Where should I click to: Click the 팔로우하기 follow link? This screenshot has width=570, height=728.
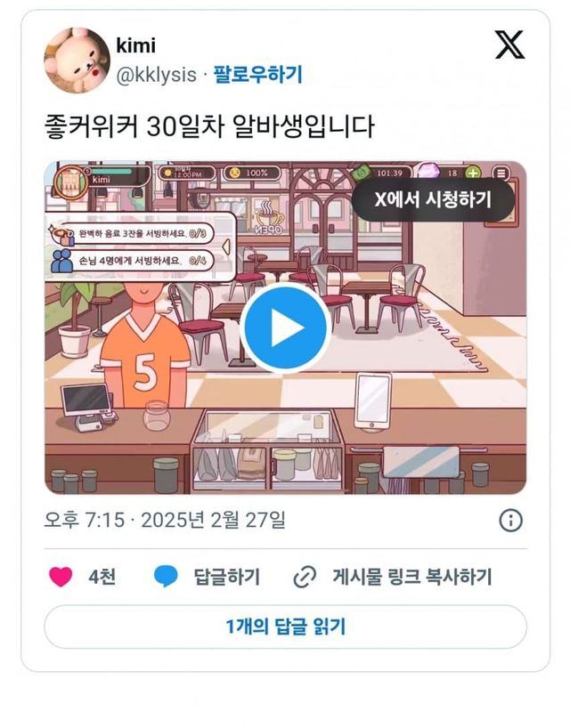pos(257,75)
